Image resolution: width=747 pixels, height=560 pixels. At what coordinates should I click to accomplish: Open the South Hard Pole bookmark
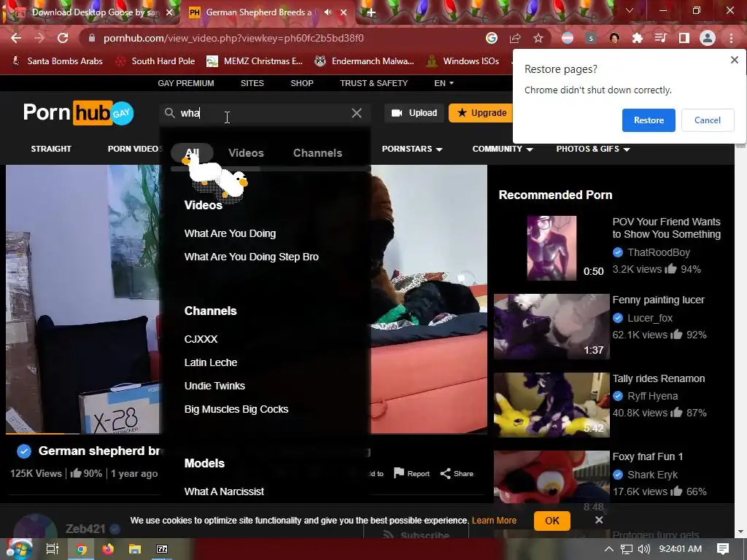155,61
